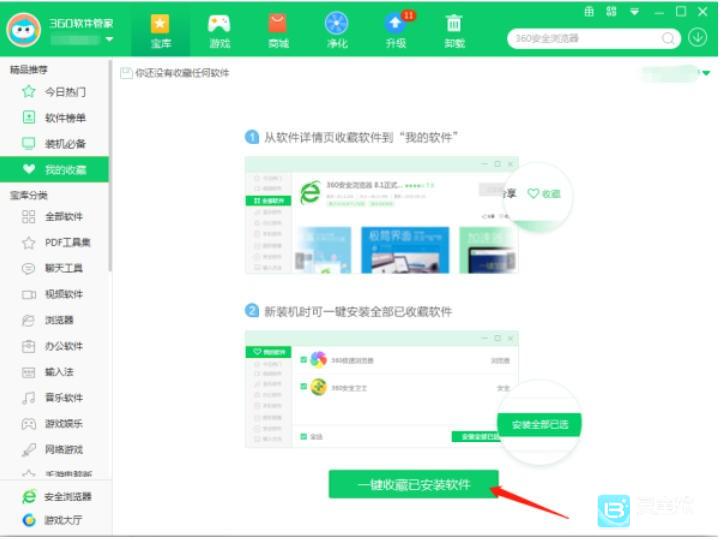The width and height of the screenshot is (723, 540).
Task: Click 一键收藏已安装软件 button
Action: pyautogui.click(x=414, y=484)
